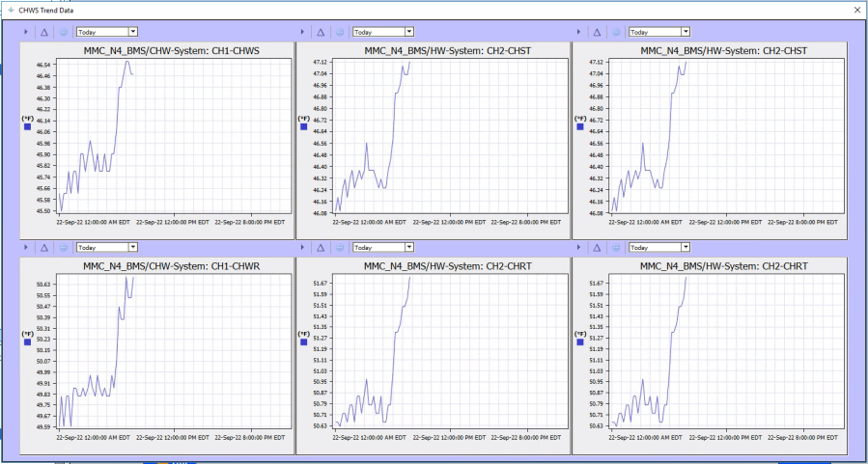Click the globe icon above rightmost CH2-CHST chart
868x464 pixels.
coord(616,32)
